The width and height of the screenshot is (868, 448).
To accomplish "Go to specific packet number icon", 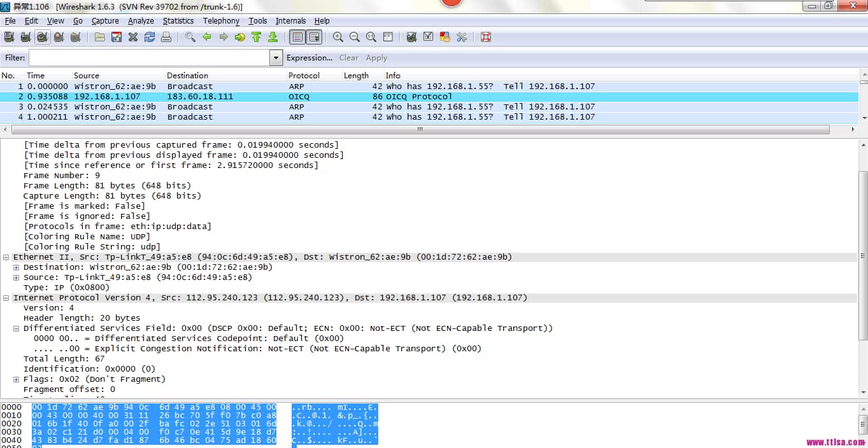I will [x=240, y=37].
